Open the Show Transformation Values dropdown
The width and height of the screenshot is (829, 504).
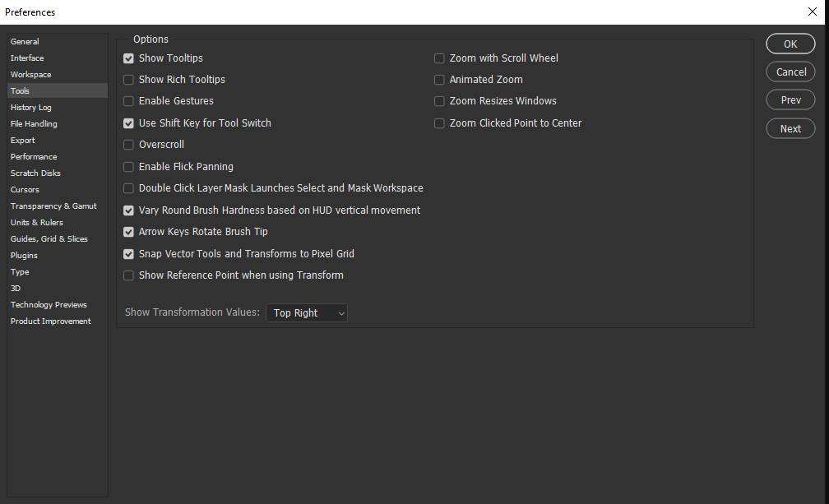click(x=306, y=312)
